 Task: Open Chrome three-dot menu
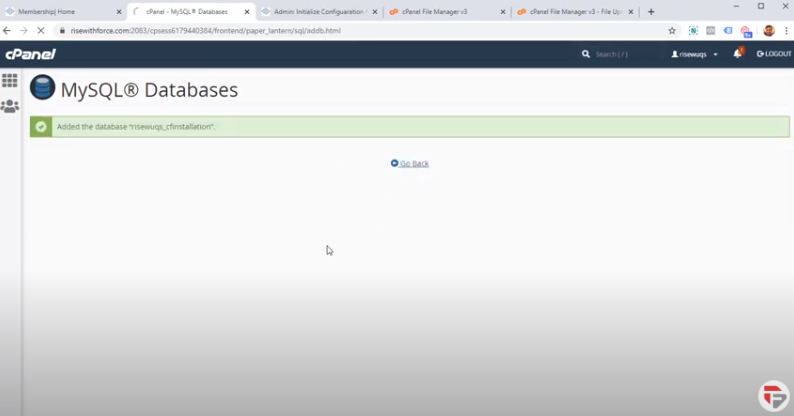coord(785,31)
